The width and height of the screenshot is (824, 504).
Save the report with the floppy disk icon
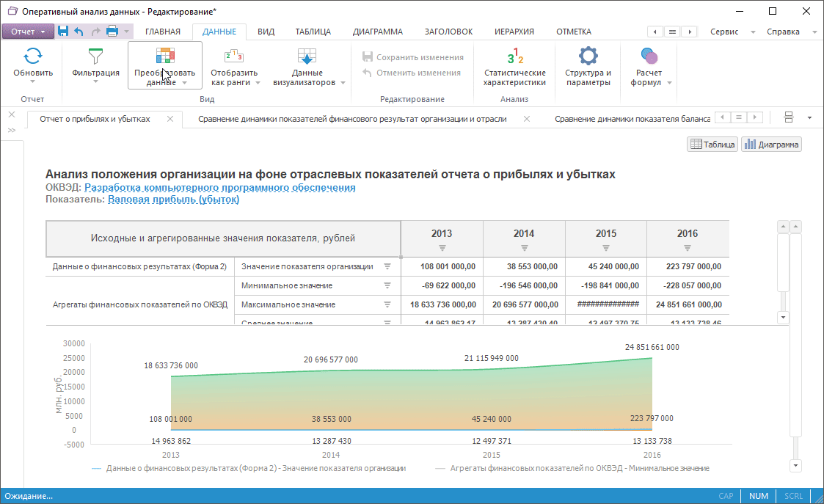(63, 32)
